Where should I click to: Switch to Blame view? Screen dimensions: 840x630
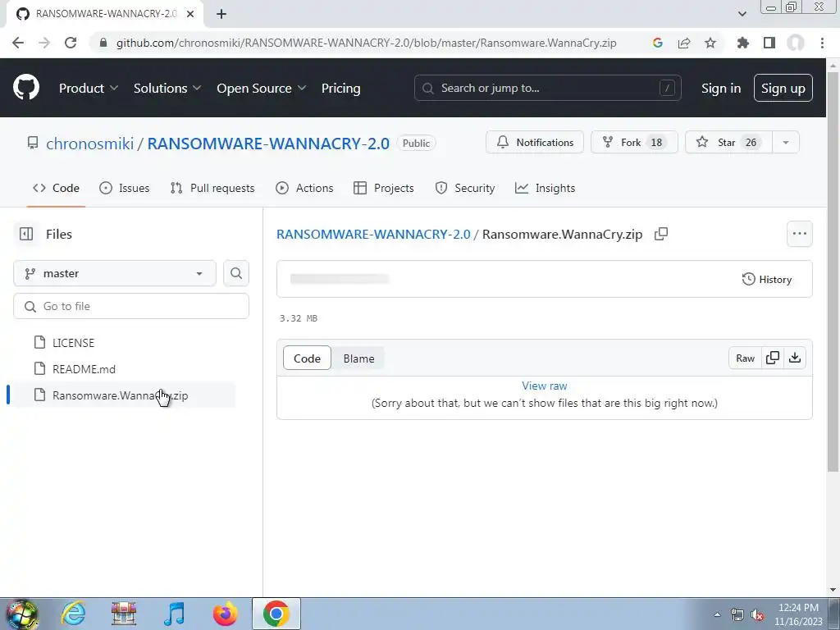pyautogui.click(x=359, y=358)
